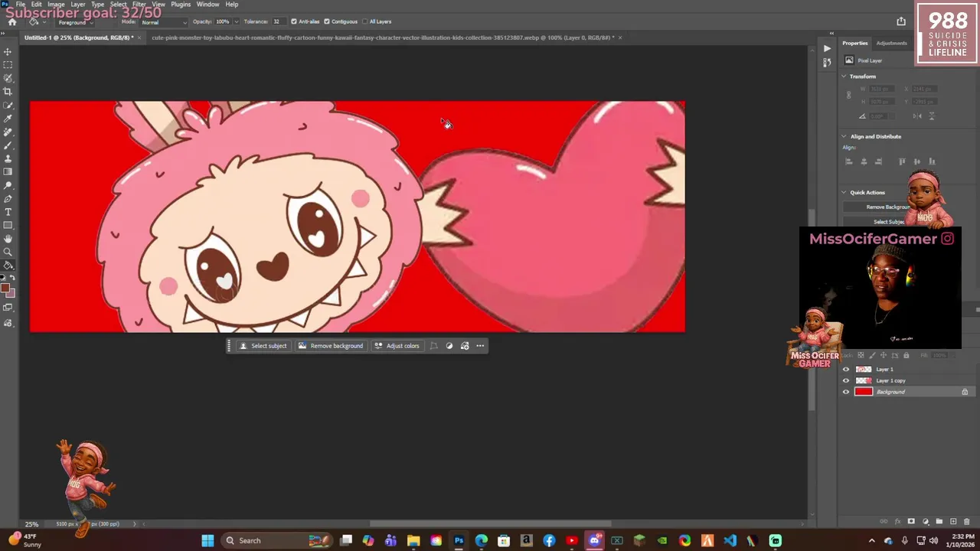Image resolution: width=980 pixels, height=551 pixels.
Task: Select the Paint Bucket tool
Action: point(8,265)
